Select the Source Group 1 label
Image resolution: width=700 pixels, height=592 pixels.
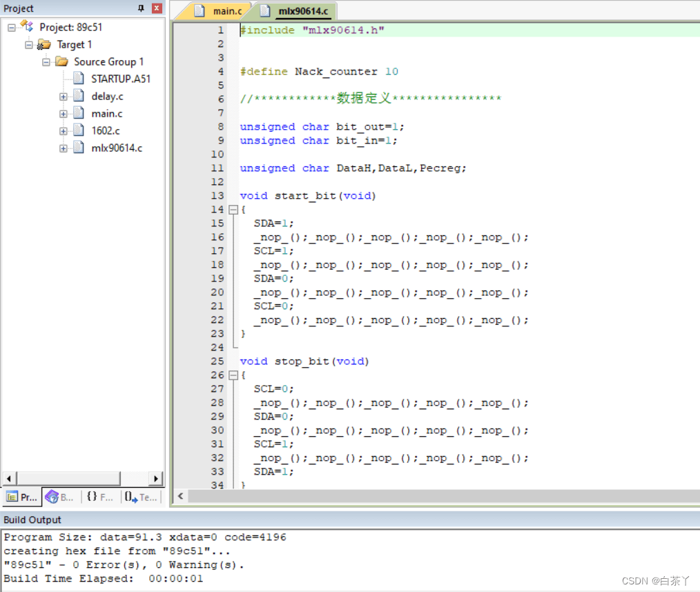click(108, 62)
